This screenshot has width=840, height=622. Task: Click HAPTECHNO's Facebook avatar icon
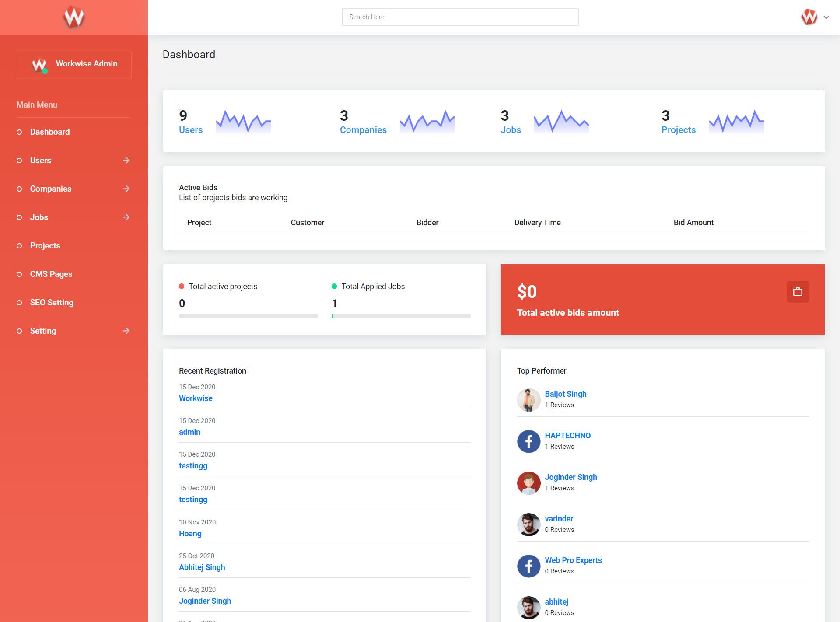click(x=528, y=441)
